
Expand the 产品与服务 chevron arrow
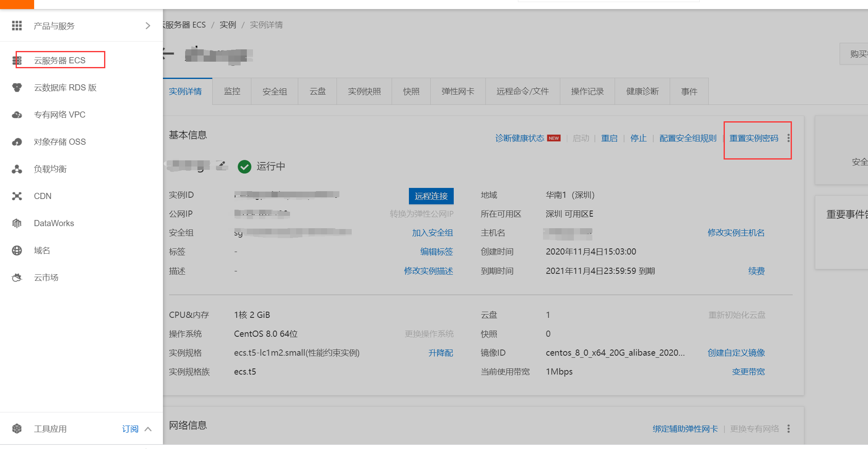coord(148,26)
